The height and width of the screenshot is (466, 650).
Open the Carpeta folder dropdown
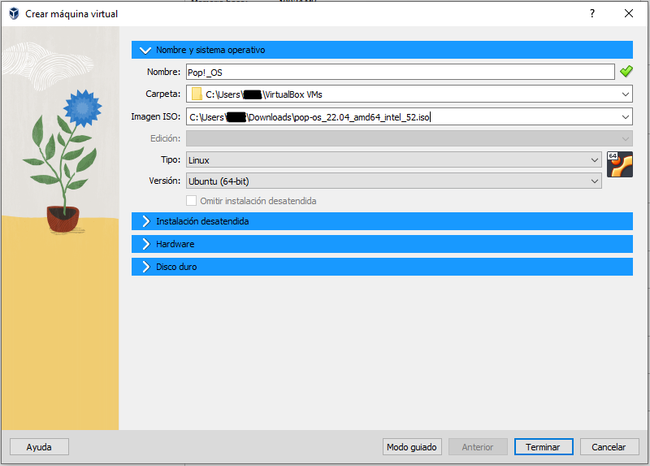(624, 94)
